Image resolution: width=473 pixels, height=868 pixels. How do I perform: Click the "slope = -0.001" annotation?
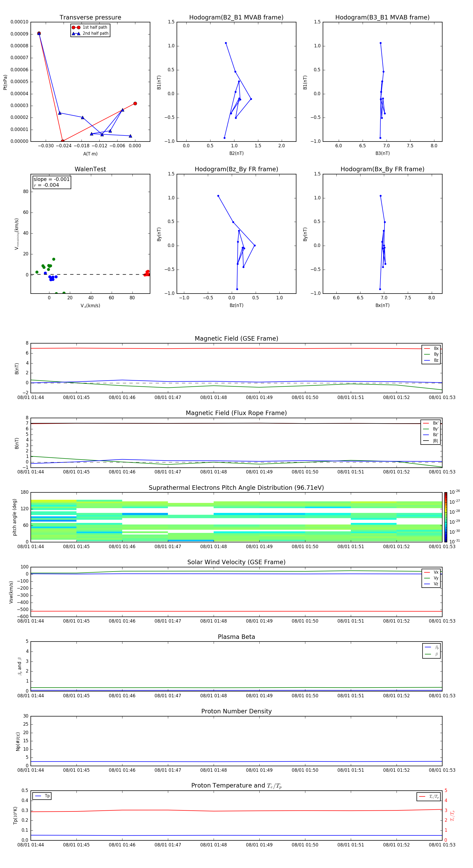coord(52,179)
